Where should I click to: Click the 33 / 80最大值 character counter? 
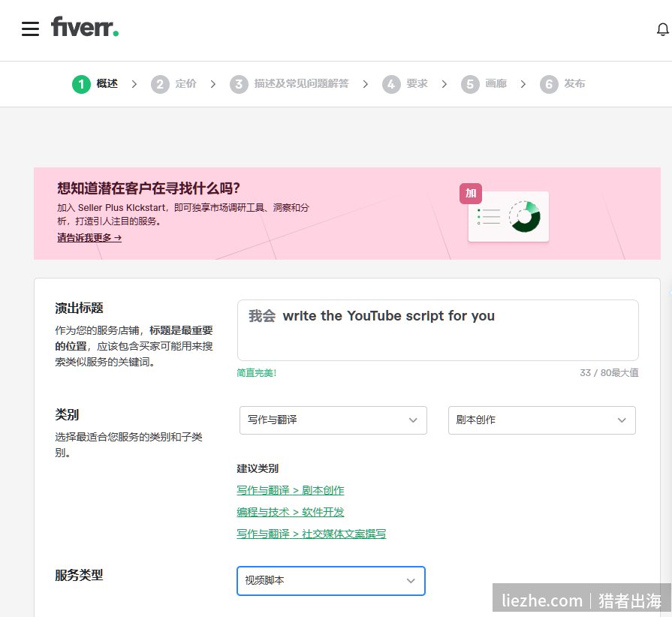pos(609,373)
